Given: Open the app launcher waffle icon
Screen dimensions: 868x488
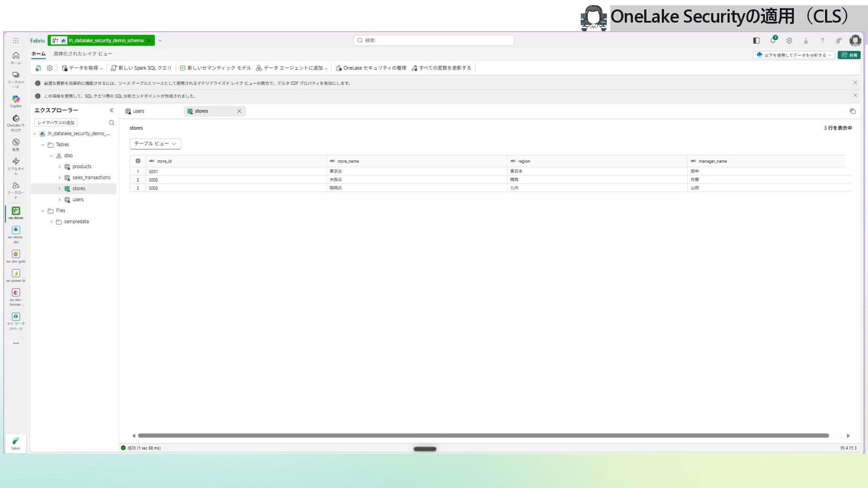Looking at the screenshot, I should pos(16,41).
